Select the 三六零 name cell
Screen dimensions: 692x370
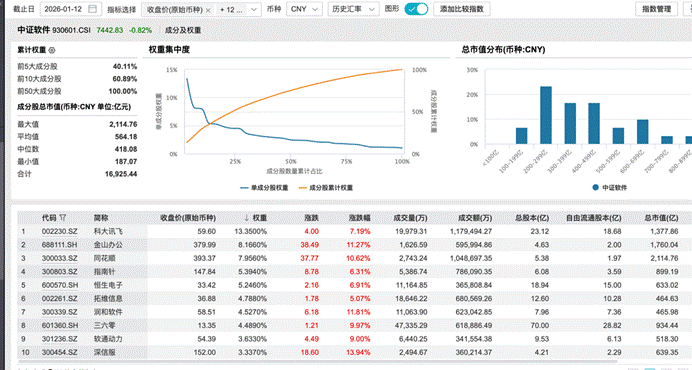[105, 325]
